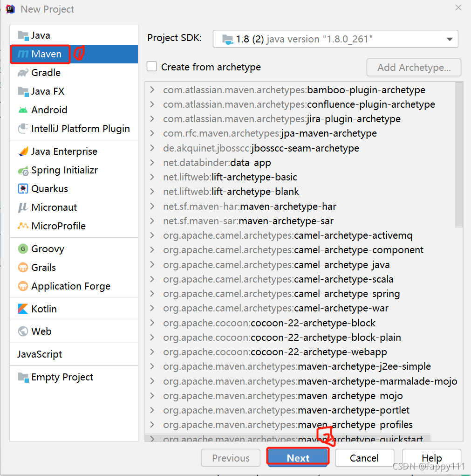
Task: Click the green Android robot icon
Action: (x=23, y=110)
